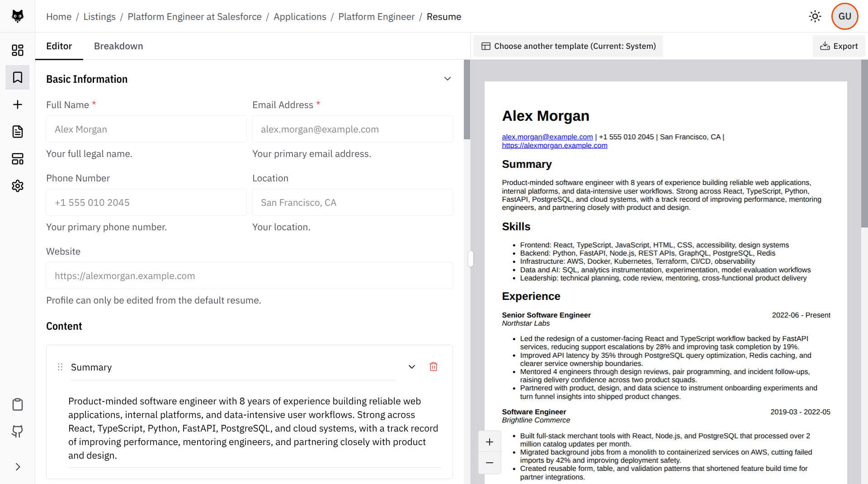The height and width of the screenshot is (484, 868).
Task: Click the Northstar Labs company text
Action: [526, 323]
